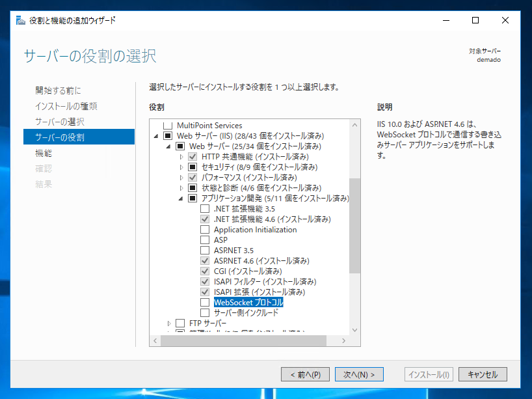Close the wizard window
Viewport: 532px width, 399px height.
tap(505, 20)
